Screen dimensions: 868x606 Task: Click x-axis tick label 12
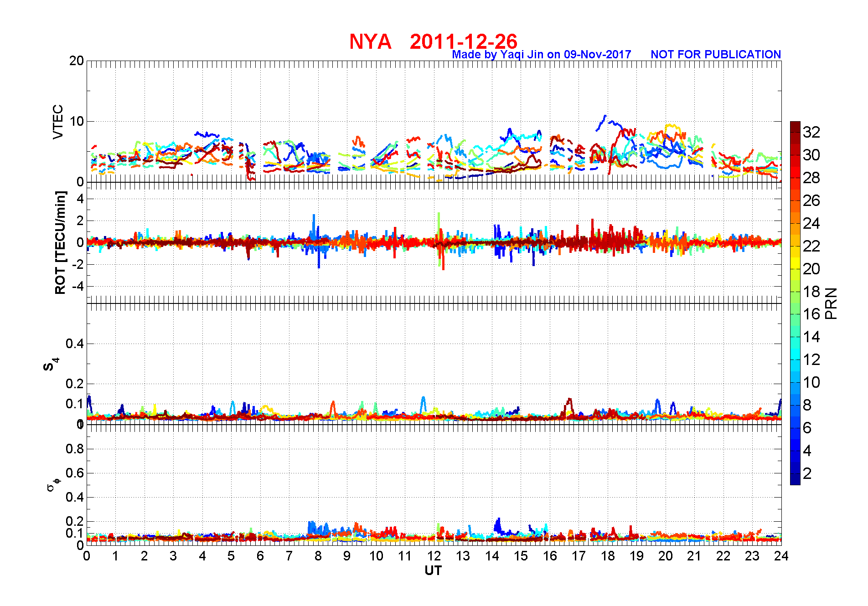click(434, 556)
